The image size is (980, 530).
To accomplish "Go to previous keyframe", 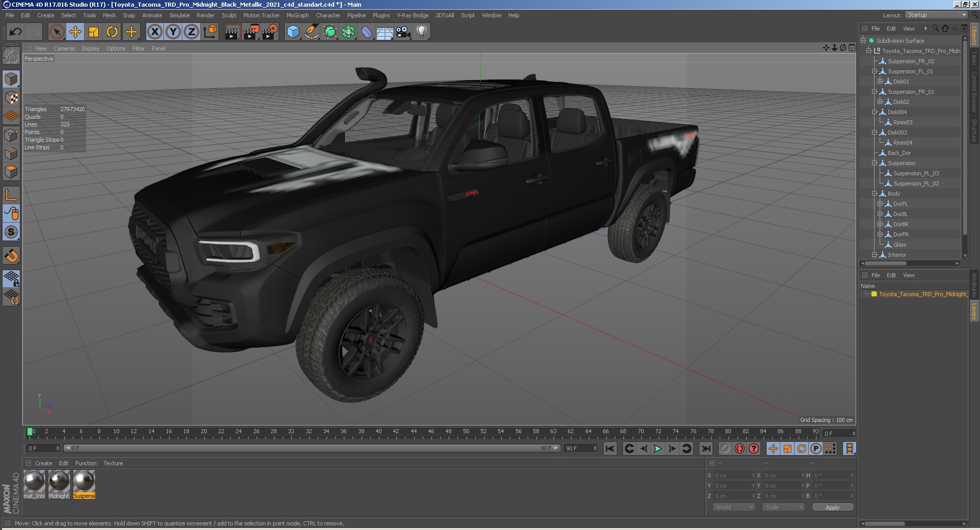I will coord(629,448).
